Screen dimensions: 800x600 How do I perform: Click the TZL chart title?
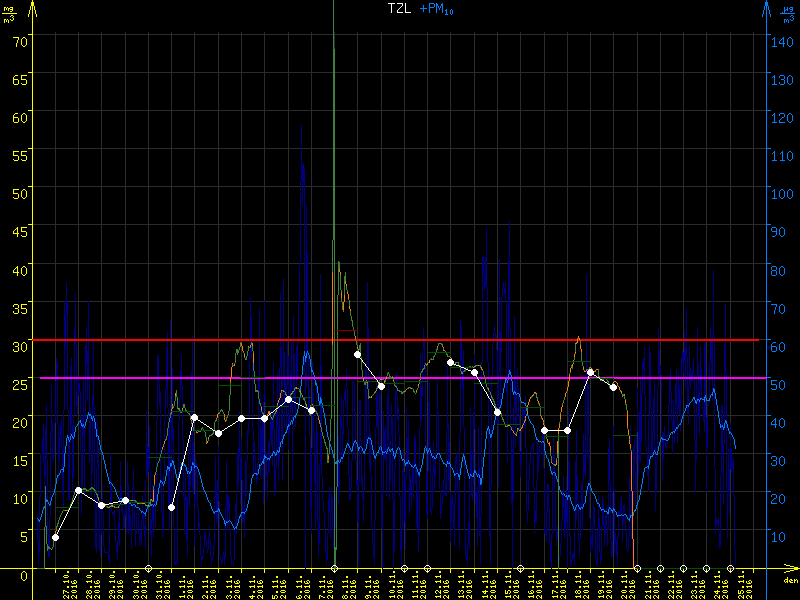click(399, 8)
